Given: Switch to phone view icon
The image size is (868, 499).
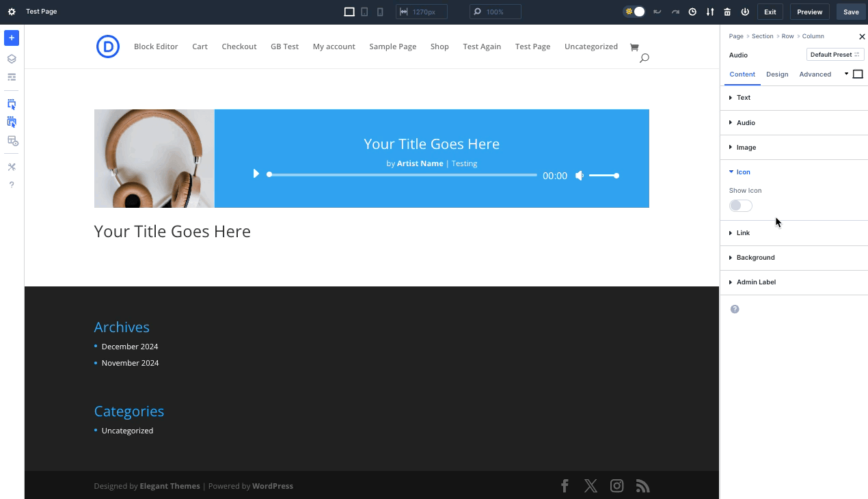Looking at the screenshot, I should click(381, 12).
